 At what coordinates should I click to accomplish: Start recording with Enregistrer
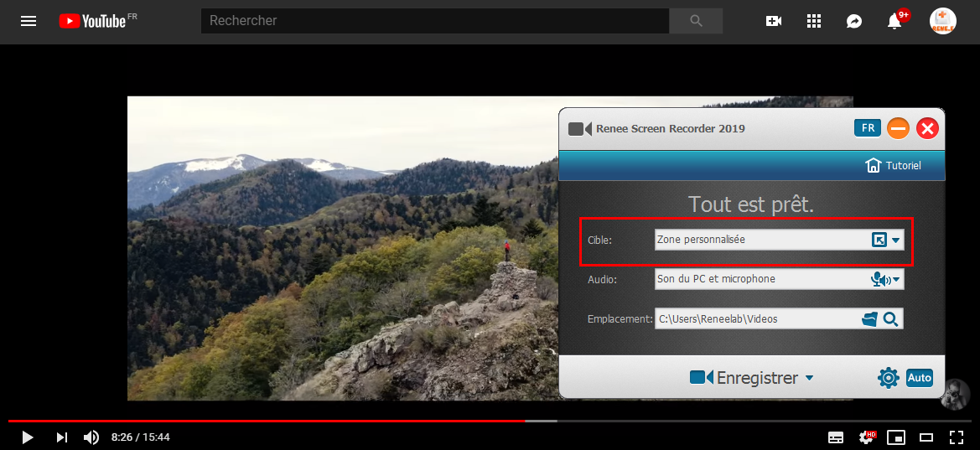pos(744,378)
